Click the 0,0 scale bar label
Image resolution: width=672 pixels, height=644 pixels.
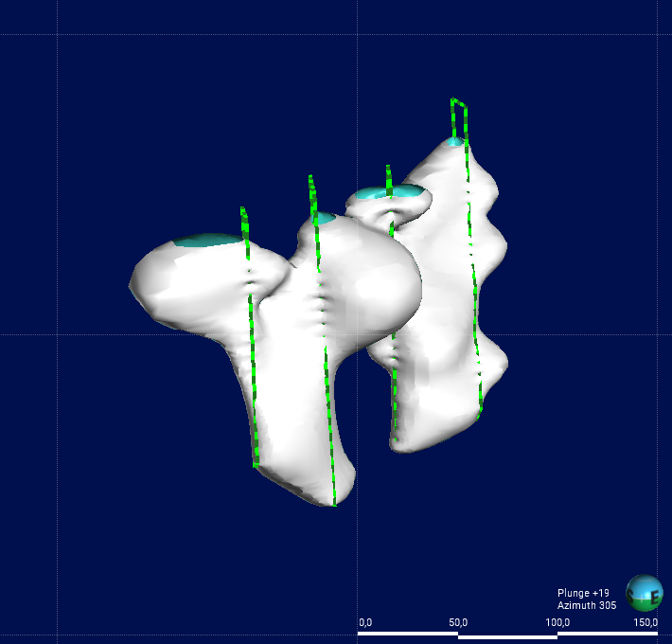(x=365, y=622)
